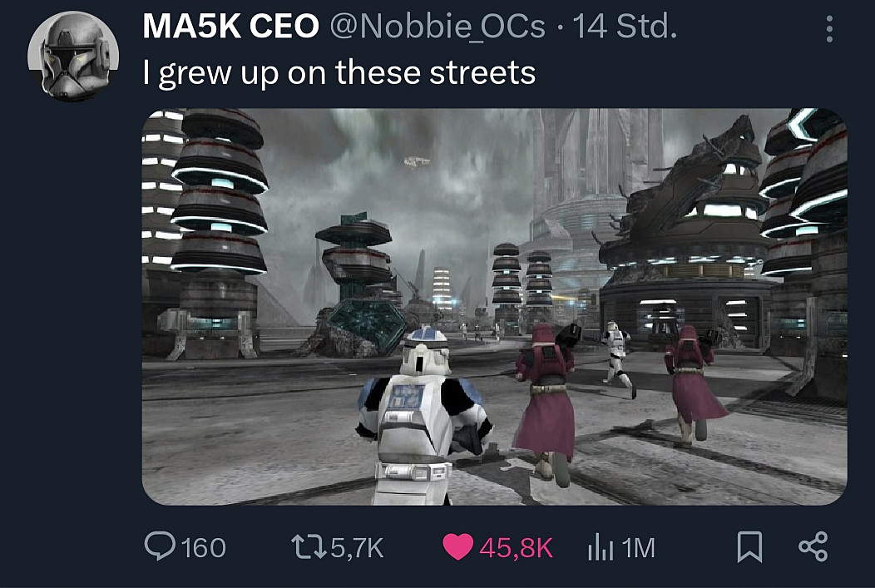This screenshot has width=875, height=588.
Task: Open the @Nobbie_OCs handle link
Action: click(437, 27)
